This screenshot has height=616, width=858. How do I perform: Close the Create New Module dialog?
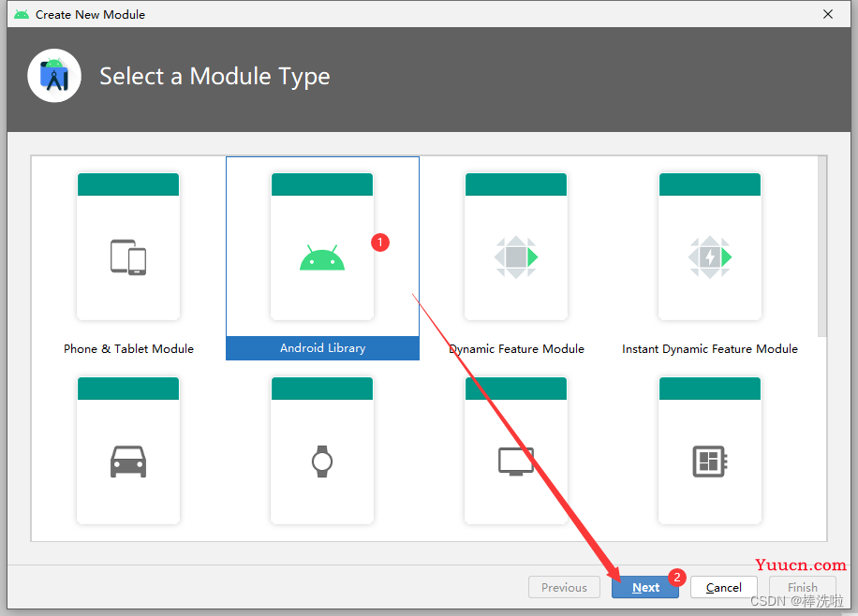pyautogui.click(x=828, y=14)
